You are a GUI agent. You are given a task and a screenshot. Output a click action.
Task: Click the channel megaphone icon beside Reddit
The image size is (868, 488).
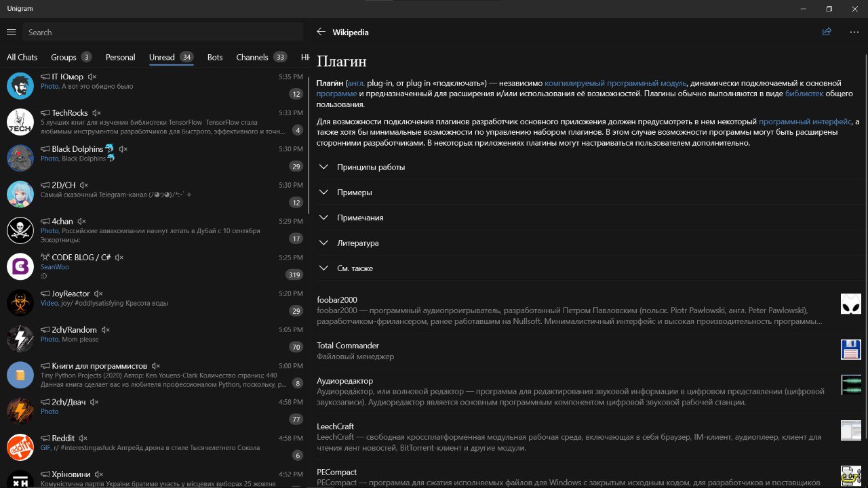(x=45, y=439)
